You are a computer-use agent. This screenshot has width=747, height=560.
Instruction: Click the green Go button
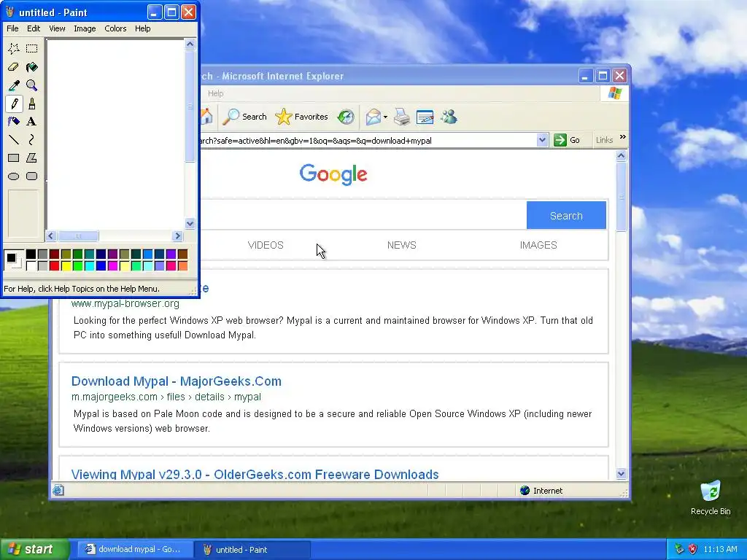(567, 140)
